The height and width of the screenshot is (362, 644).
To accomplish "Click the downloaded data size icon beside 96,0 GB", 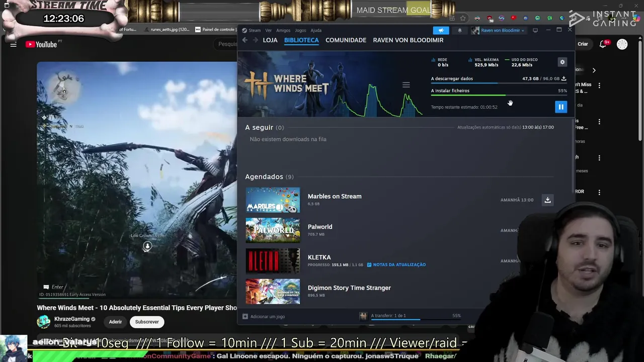I will [564, 78].
